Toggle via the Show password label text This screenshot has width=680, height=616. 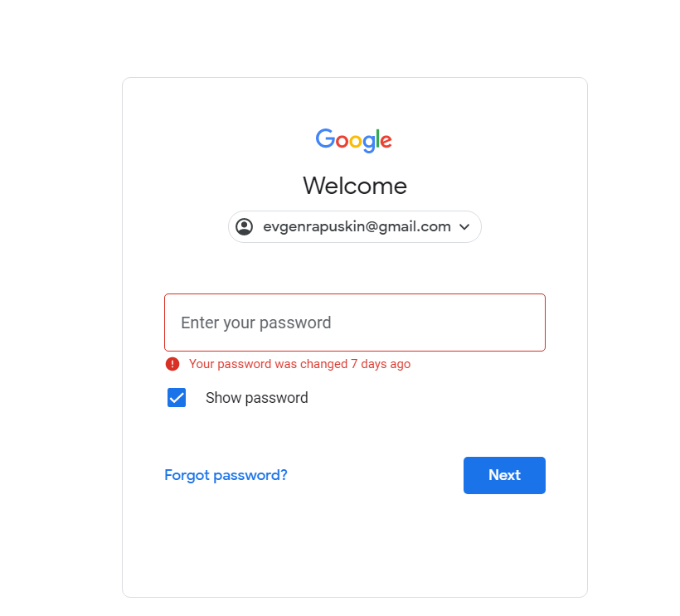pos(257,398)
